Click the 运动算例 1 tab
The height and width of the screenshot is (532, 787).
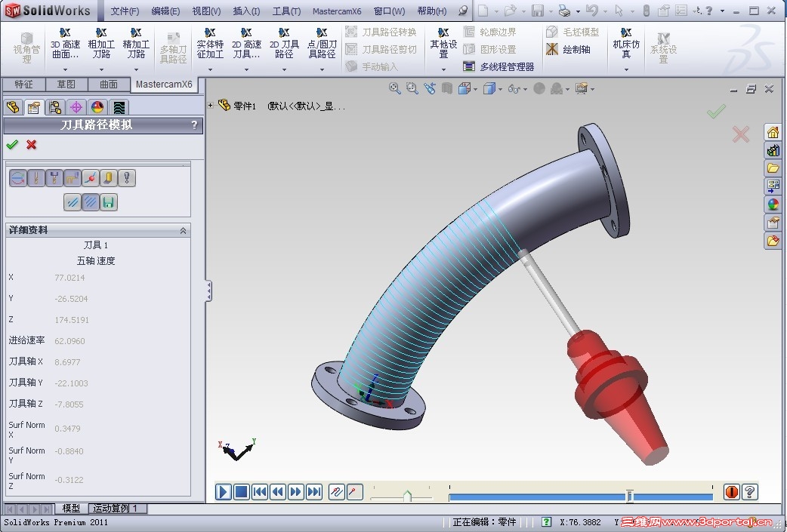(116, 509)
